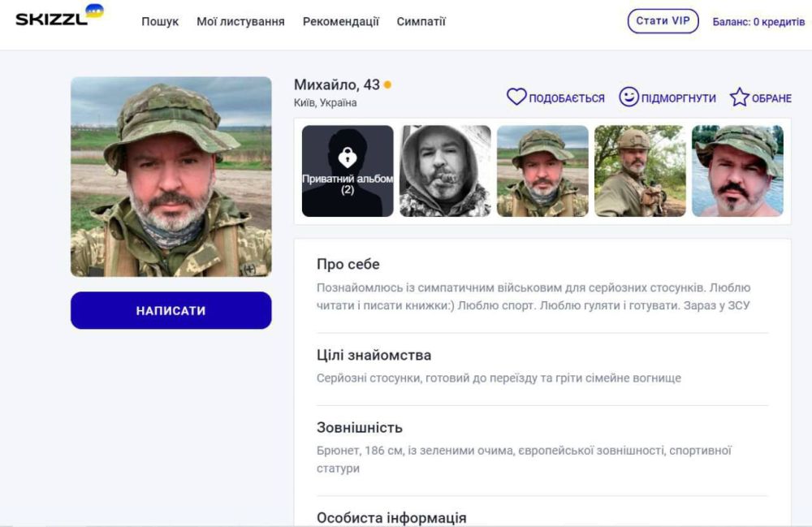
Task: Click the Баланс: 0 кредитів link
Action: [x=758, y=22]
